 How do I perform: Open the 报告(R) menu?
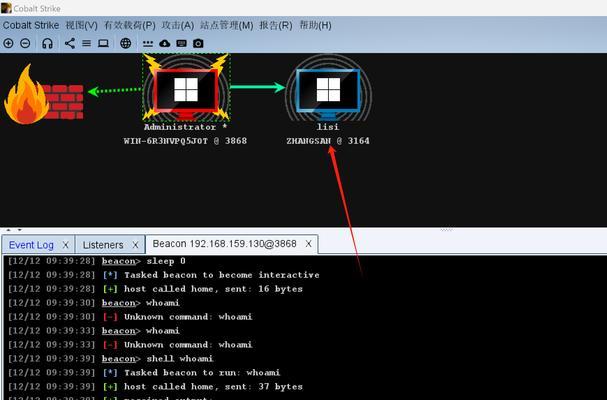point(276,26)
